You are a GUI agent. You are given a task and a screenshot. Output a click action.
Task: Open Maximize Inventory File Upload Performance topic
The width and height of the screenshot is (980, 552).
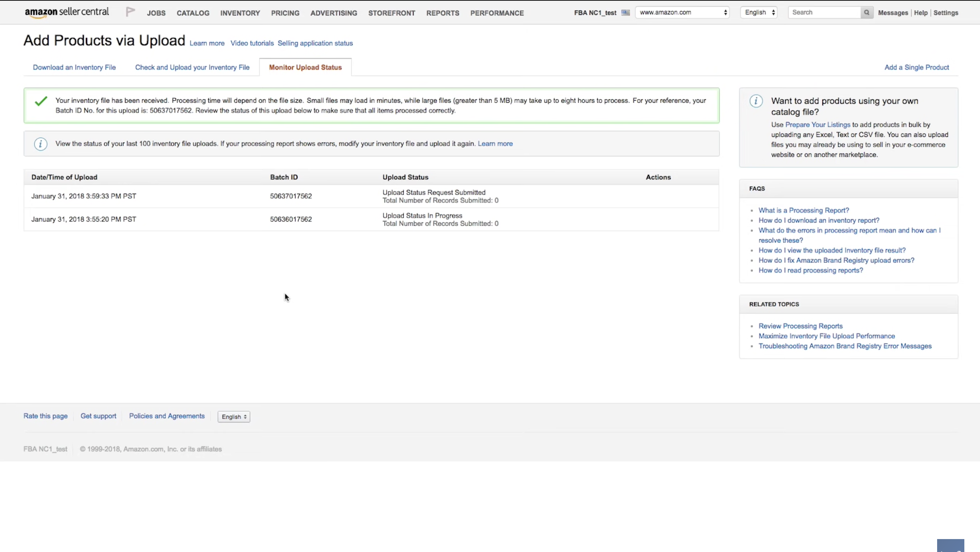point(827,336)
